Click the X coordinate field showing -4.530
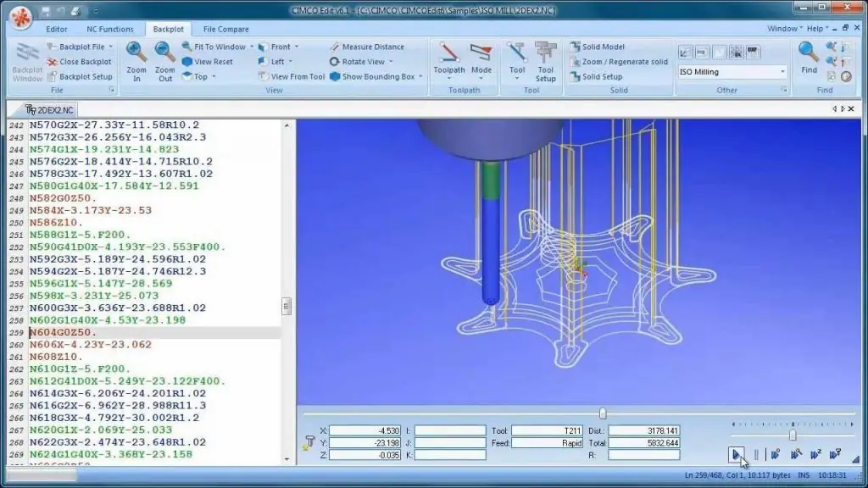 [x=364, y=430]
